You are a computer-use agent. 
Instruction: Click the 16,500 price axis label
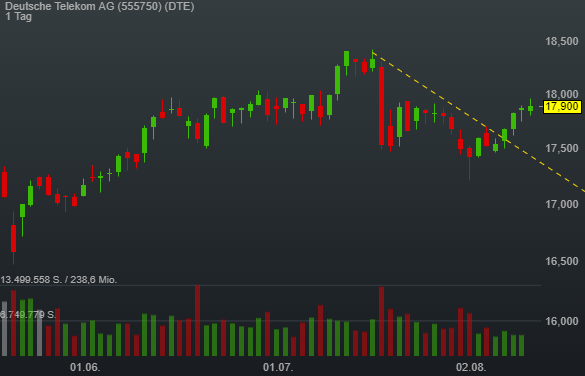(562, 261)
